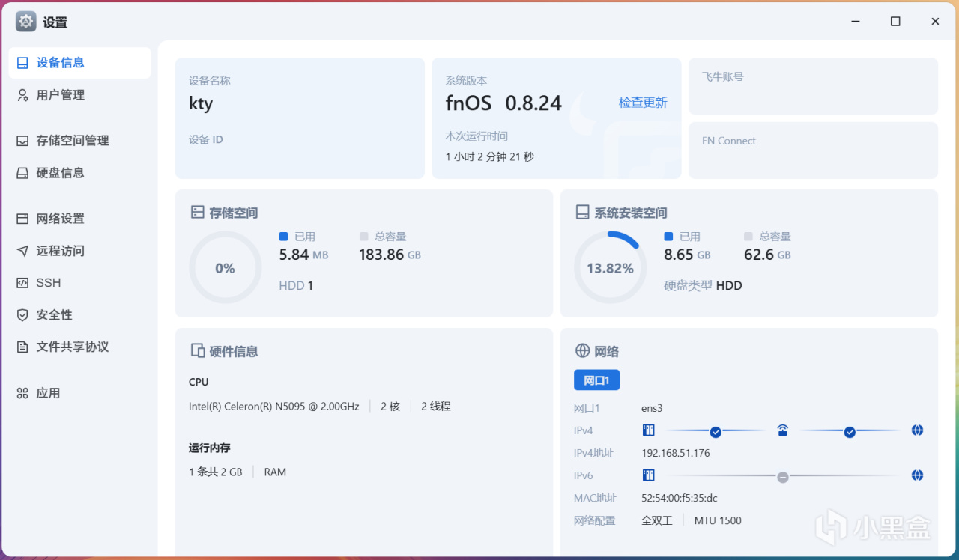Select the 网口1 tab
The width and height of the screenshot is (959, 560).
596,380
